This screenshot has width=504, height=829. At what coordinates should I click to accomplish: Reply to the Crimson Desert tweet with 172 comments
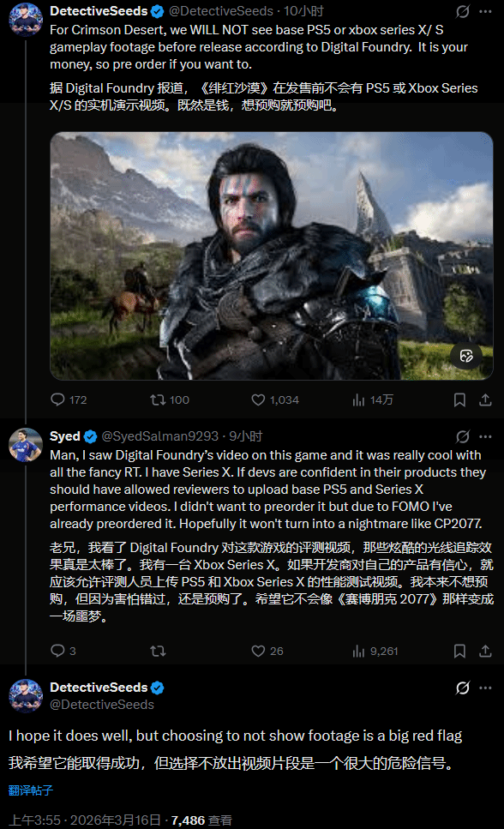[x=69, y=399]
